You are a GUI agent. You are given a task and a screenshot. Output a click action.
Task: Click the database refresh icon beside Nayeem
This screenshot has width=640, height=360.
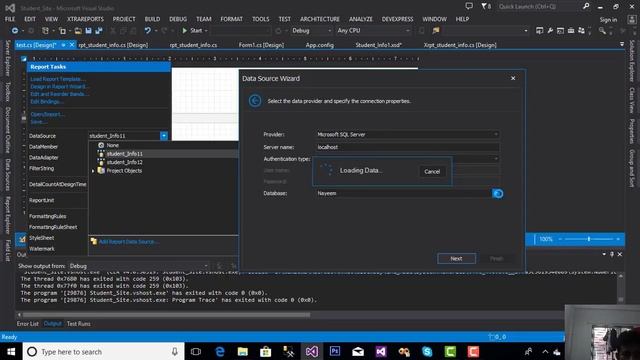click(498, 193)
